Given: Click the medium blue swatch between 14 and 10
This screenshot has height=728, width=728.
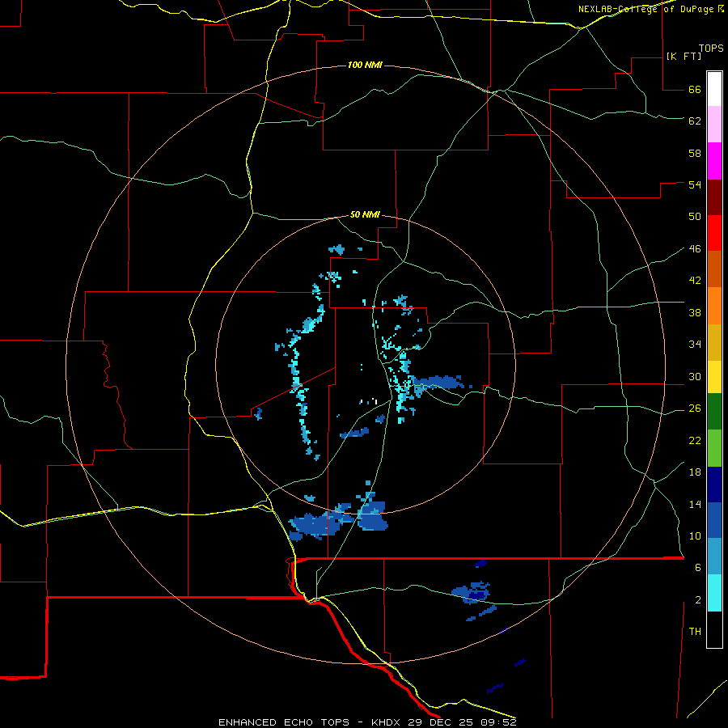Looking at the screenshot, I should [x=714, y=520].
